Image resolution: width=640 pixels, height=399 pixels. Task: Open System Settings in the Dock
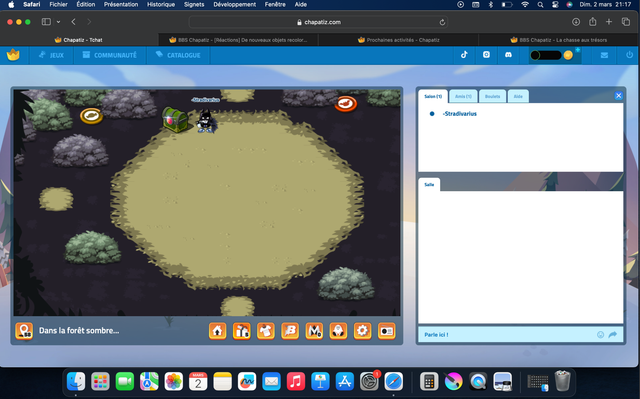point(369,382)
